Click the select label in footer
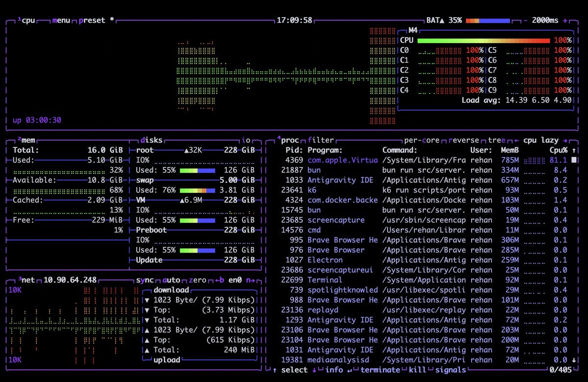The height and width of the screenshot is (382, 588). point(294,370)
